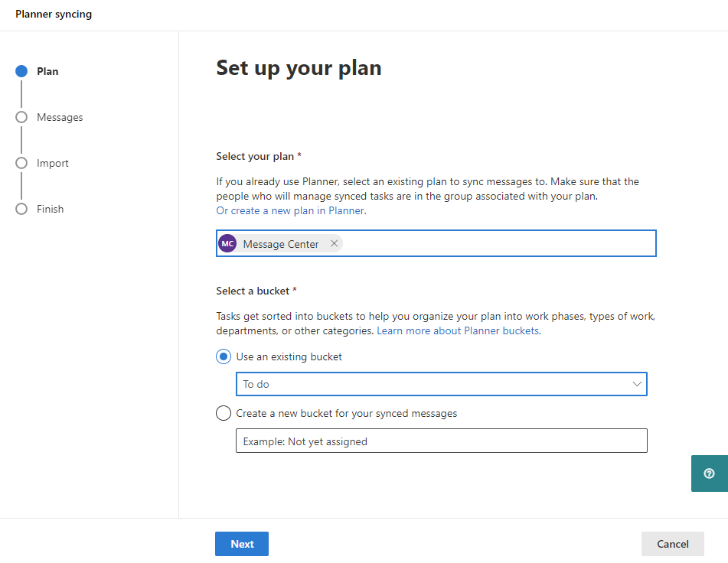
Task: Go to the Messages step label
Action: 60,118
